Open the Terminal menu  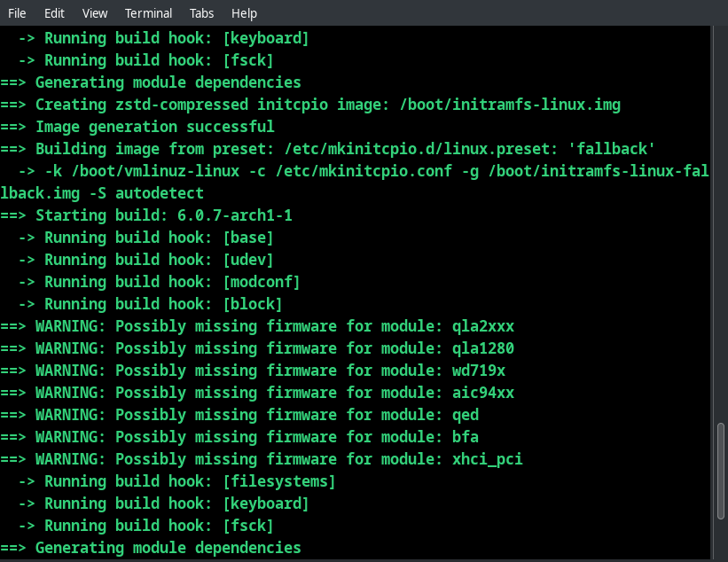[148, 12]
